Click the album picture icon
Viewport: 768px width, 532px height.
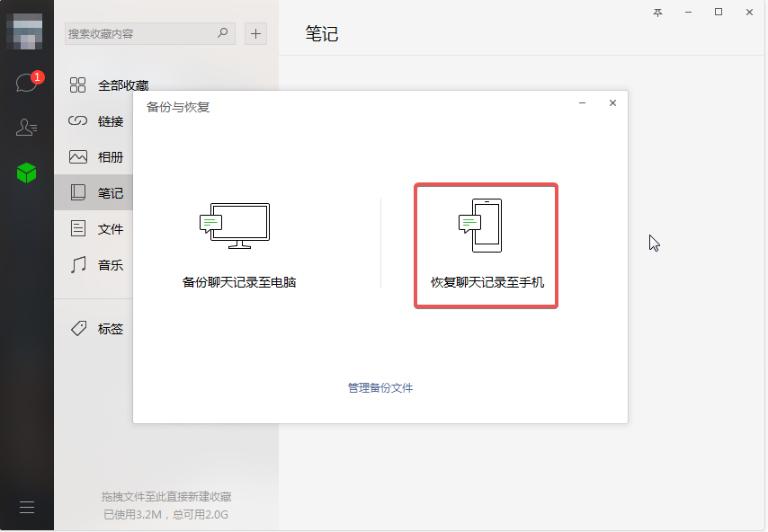pyautogui.click(x=78, y=156)
